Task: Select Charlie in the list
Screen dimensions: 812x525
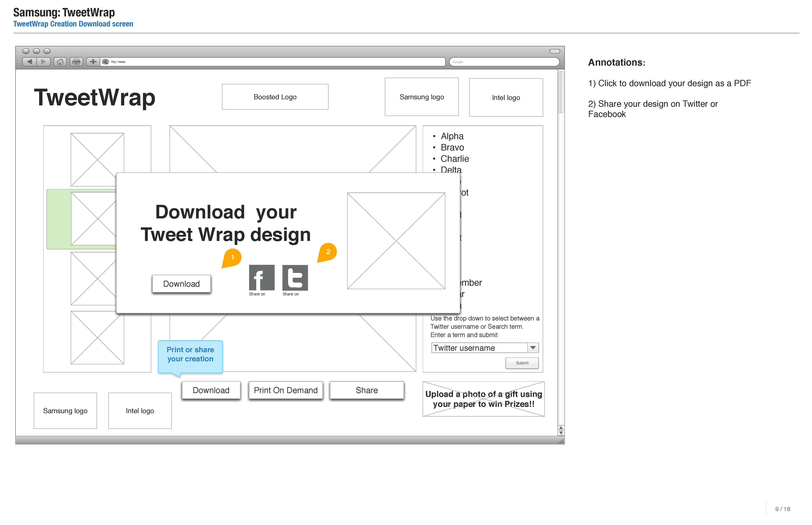Action: [x=455, y=159]
